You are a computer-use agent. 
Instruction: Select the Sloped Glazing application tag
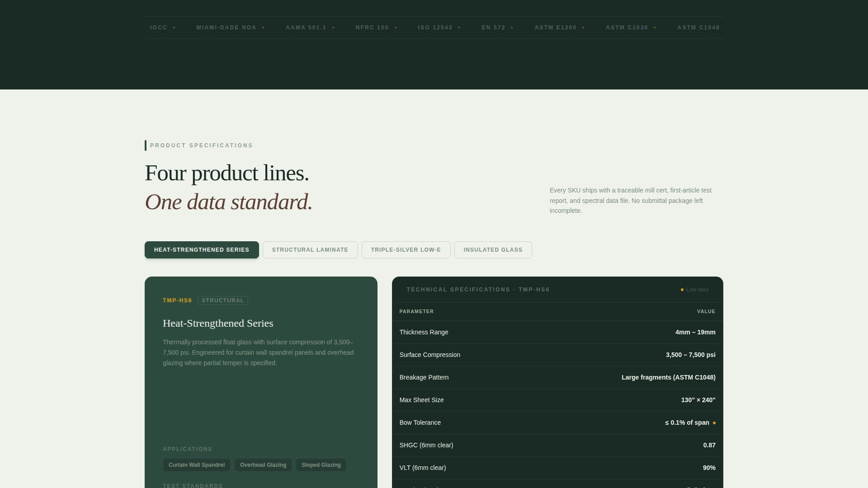pyautogui.click(x=321, y=465)
